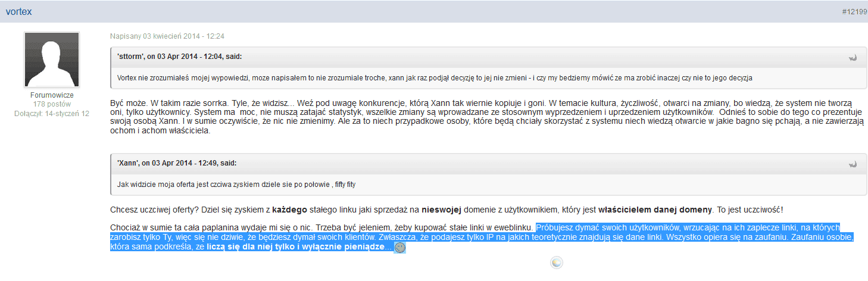Jump to sttorm's original quoted post arrow
The width and height of the screenshot is (868, 281).
point(853,58)
